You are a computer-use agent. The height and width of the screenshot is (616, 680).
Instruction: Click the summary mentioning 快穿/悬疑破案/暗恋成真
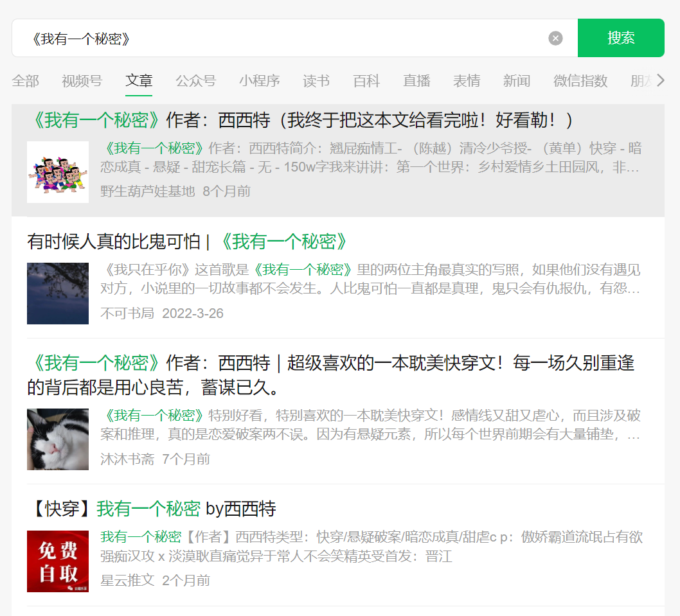coord(371,546)
